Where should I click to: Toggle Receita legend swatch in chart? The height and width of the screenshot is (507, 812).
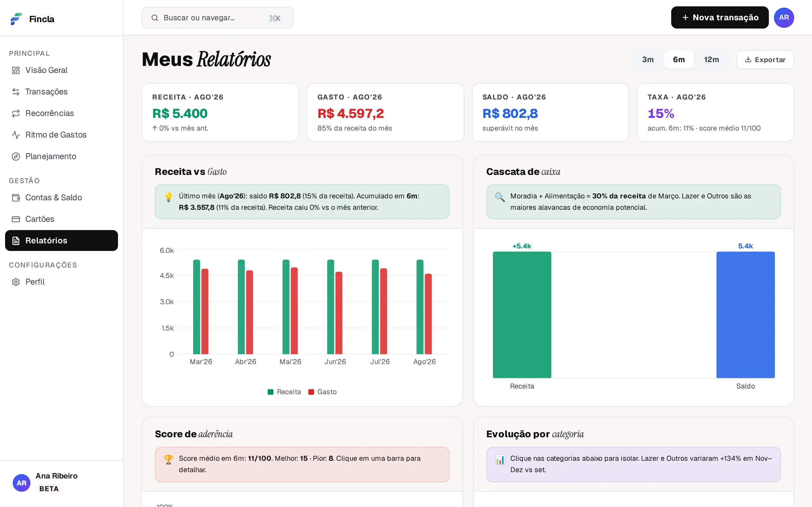271,392
